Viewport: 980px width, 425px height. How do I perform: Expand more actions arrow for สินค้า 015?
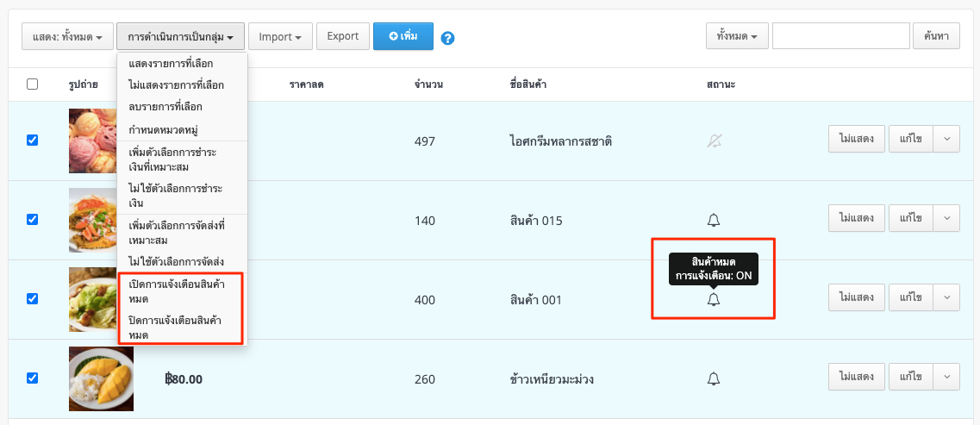[x=946, y=218]
